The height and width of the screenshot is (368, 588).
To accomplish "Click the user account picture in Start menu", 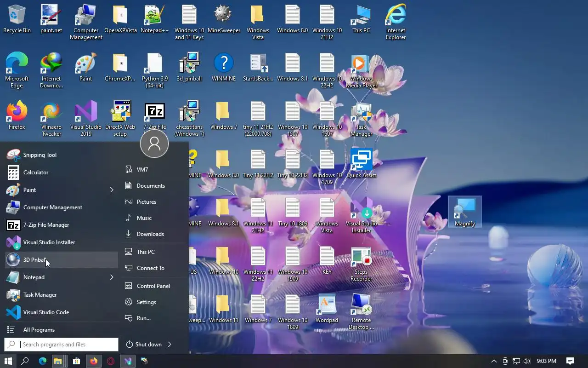I will pos(154,144).
